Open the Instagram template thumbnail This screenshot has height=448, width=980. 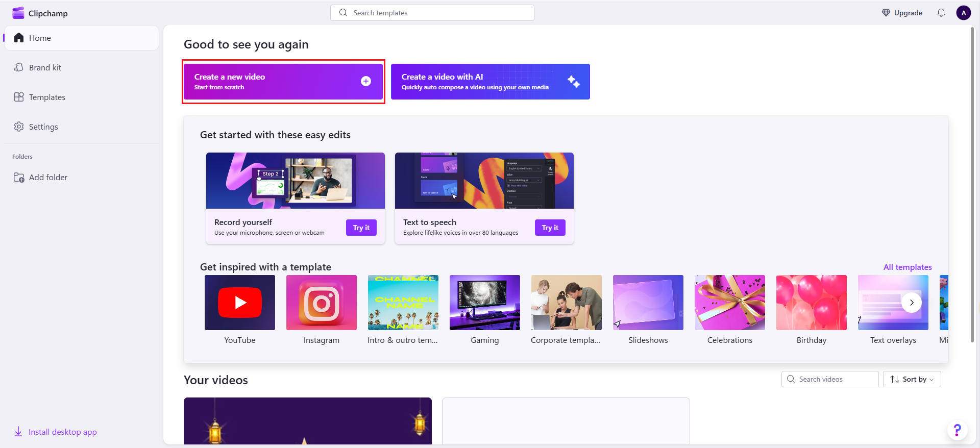click(322, 303)
